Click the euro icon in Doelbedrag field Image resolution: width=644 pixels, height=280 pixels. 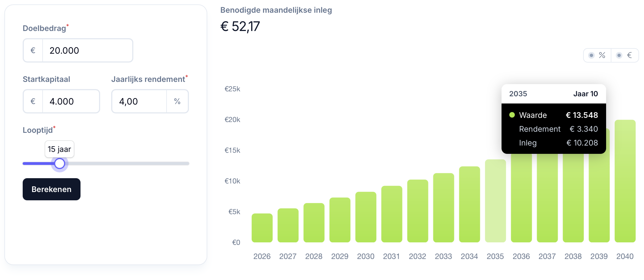click(x=33, y=50)
